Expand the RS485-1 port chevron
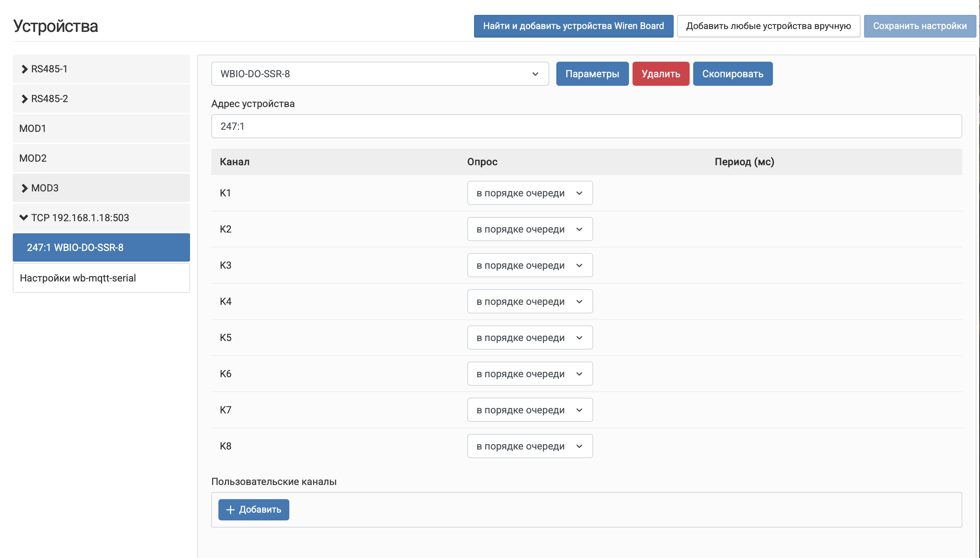Image resolution: width=980 pixels, height=558 pixels. pyautogui.click(x=24, y=69)
